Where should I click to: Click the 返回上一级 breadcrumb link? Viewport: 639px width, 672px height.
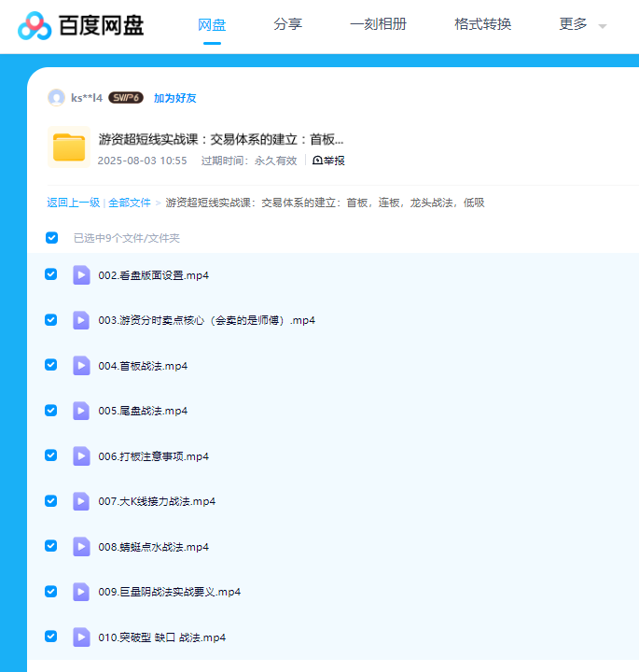(73, 203)
